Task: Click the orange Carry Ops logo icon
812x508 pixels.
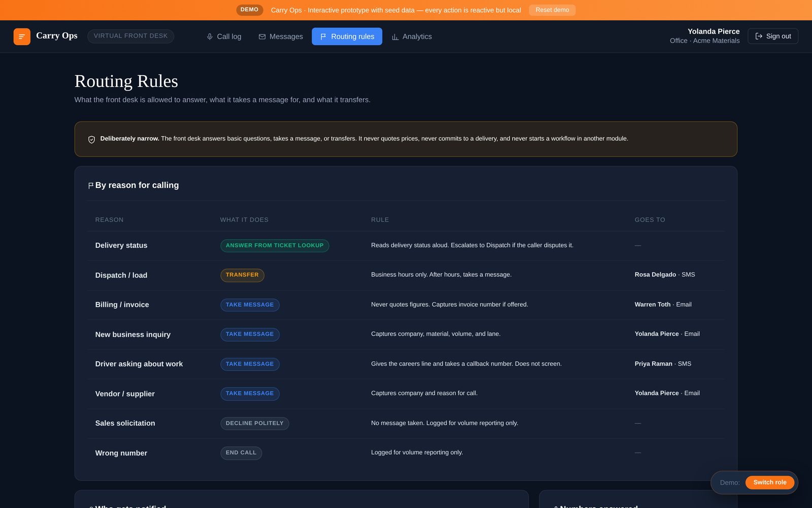Action: tap(22, 37)
